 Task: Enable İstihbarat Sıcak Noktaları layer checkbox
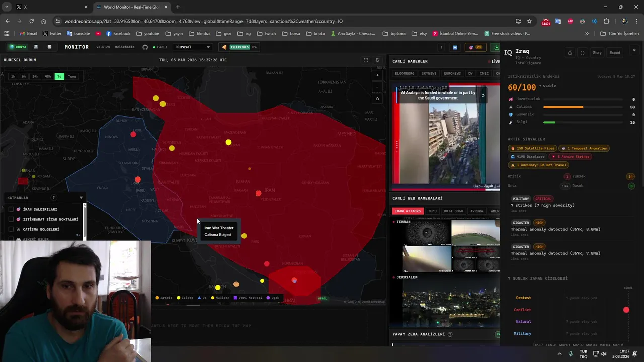tap(11, 219)
